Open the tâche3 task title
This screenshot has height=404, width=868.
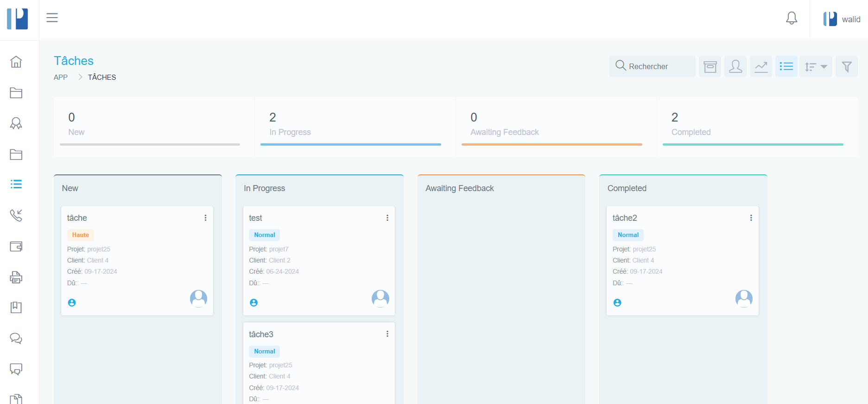[261, 334]
